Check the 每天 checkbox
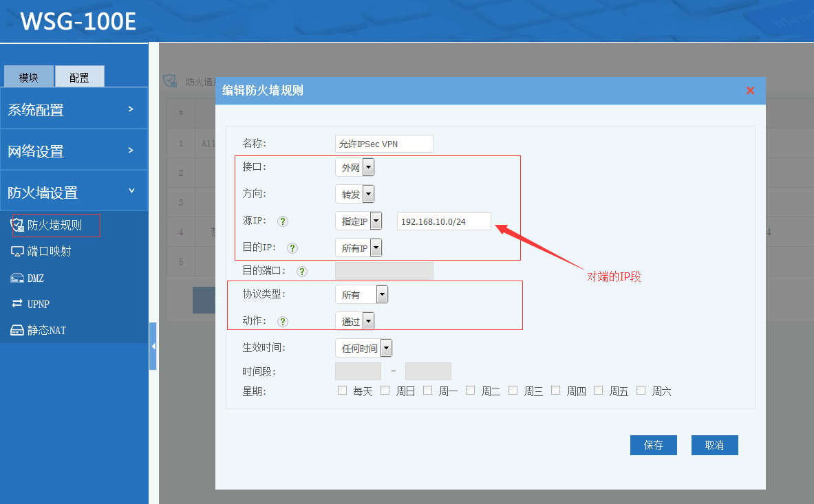 343,391
